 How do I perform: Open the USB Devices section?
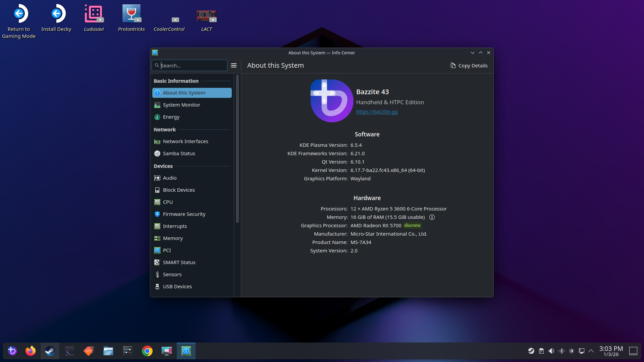point(177,287)
